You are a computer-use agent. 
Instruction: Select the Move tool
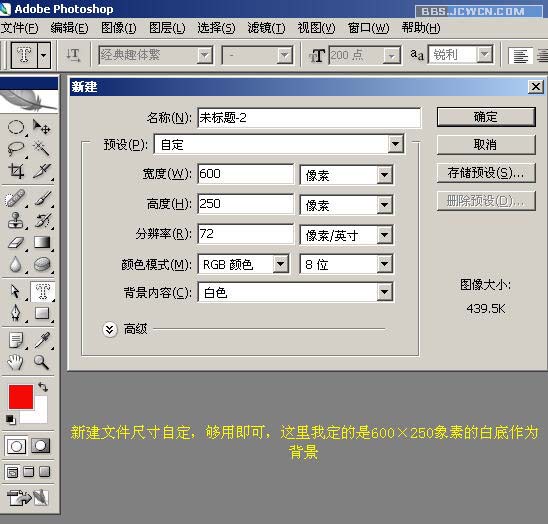click(x=42, y=127)
